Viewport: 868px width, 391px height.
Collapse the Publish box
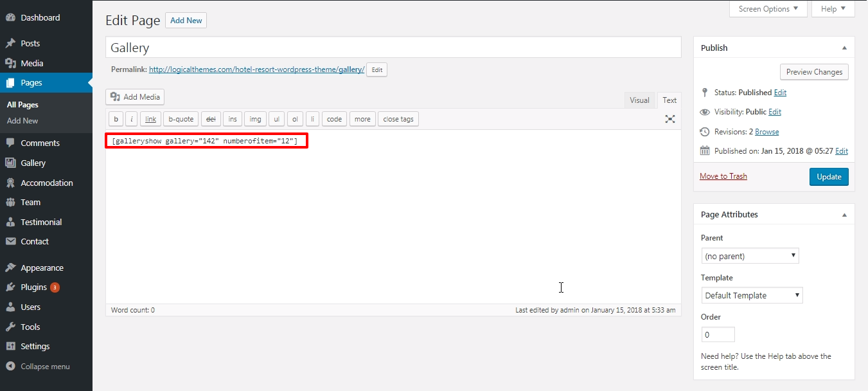click(844, 48)
